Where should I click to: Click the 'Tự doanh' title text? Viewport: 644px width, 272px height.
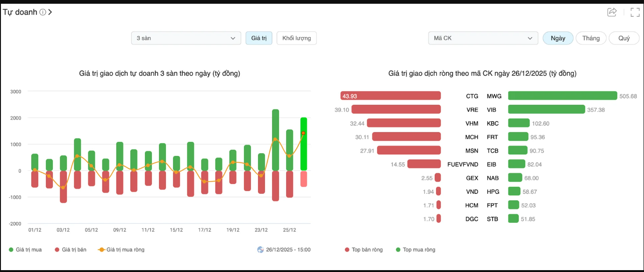20,12
